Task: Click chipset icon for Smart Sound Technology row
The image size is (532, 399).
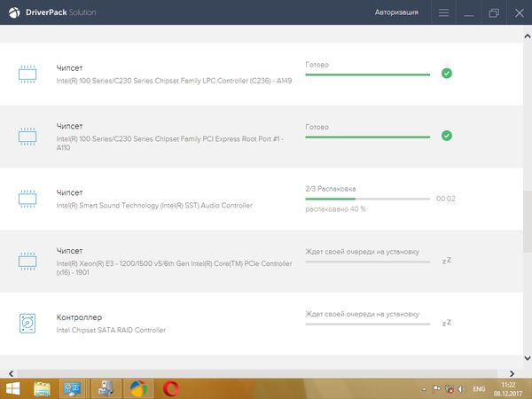Action: click(27, 199)
